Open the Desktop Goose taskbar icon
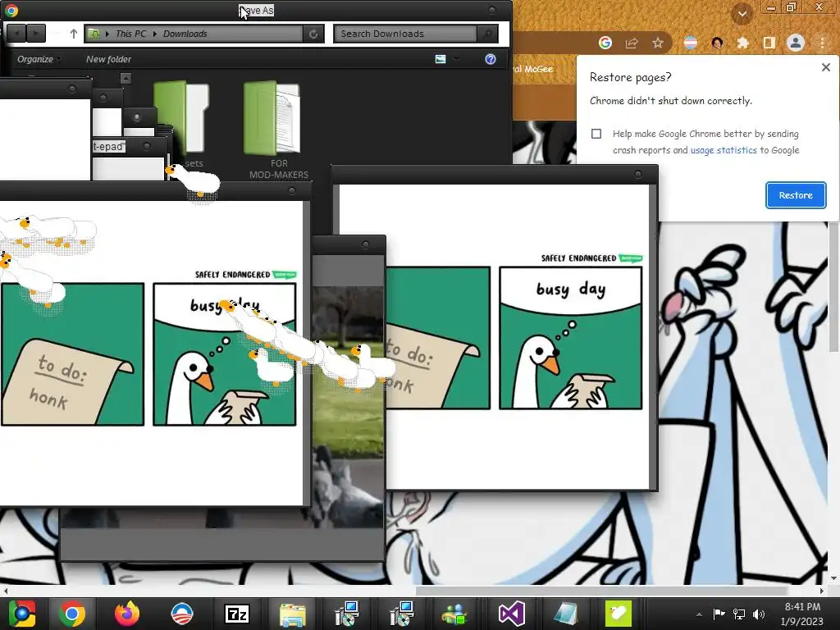Screen dimensions: 840x630 pyautogui.click(x=619, y=614)
